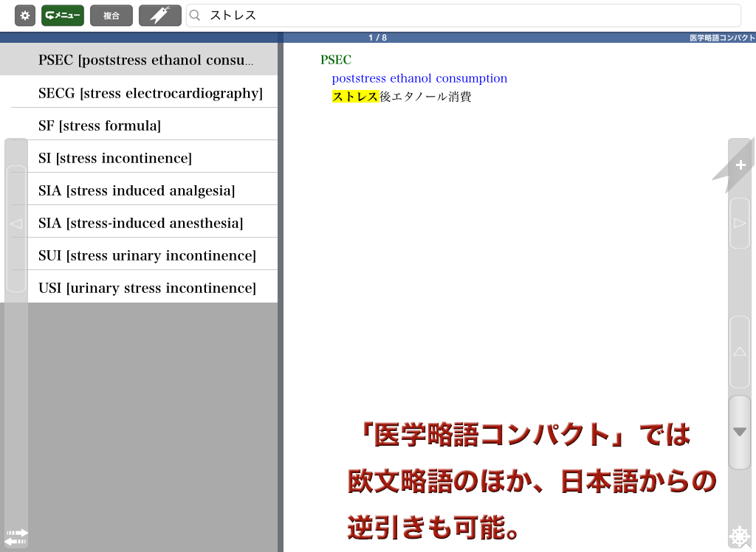The image size is (756, 552).
Task: Select PSEC poststress ethanol consumption entry
Action: (x=145, y=60)
